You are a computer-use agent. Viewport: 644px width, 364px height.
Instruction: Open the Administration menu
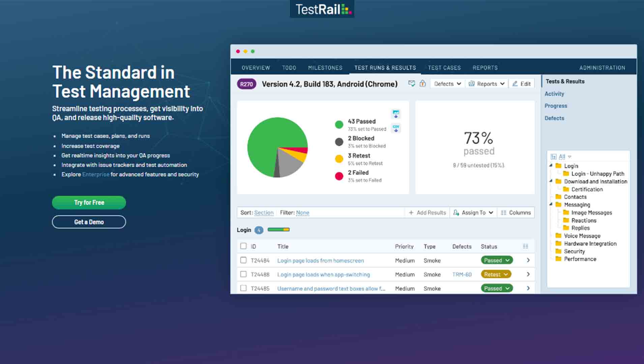[x=602, y=68]
